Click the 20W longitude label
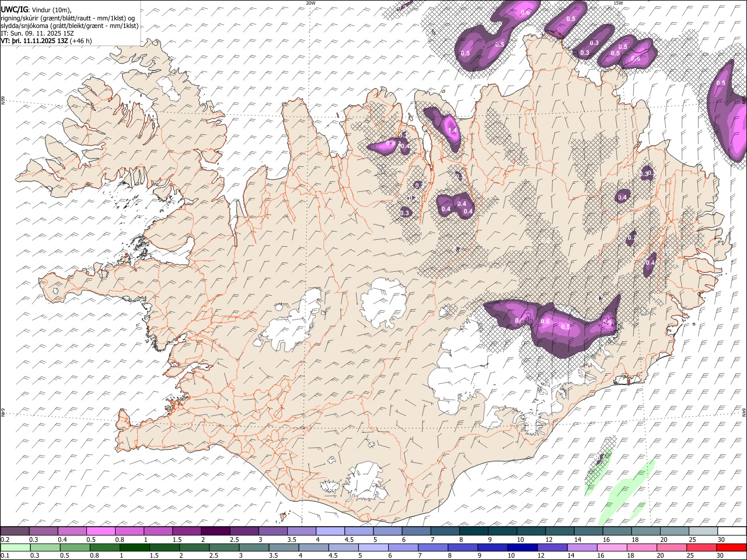The width and height of the screenshot is (747, 560). (x=310, y=3)
